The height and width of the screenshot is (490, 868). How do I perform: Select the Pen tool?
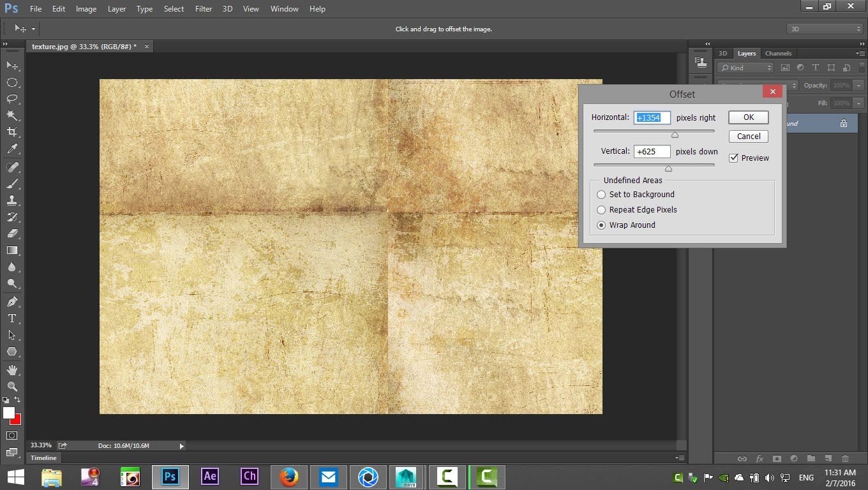coord(12,302)
